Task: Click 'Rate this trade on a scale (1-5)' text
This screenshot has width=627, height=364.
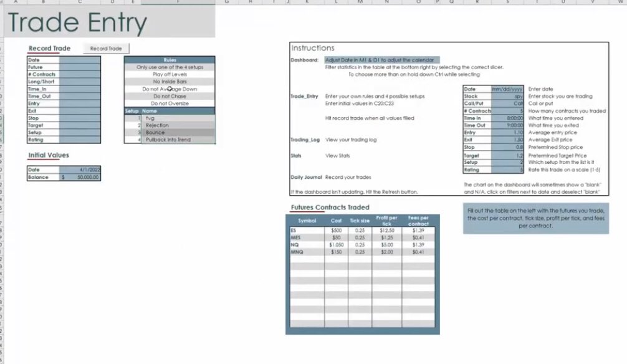Action: pyautogui.click(x=564, y=170)
